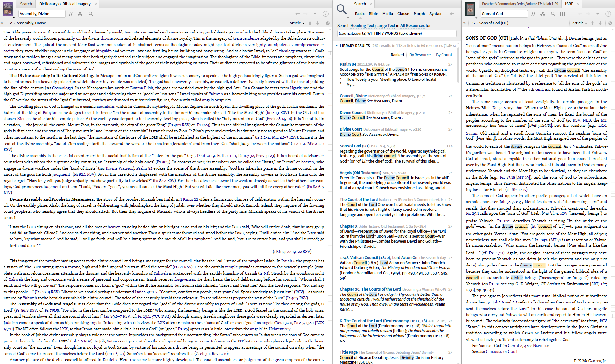Switch to Syntax search type
The height and width of the screenshot is (364, 615).
point(435,14)
